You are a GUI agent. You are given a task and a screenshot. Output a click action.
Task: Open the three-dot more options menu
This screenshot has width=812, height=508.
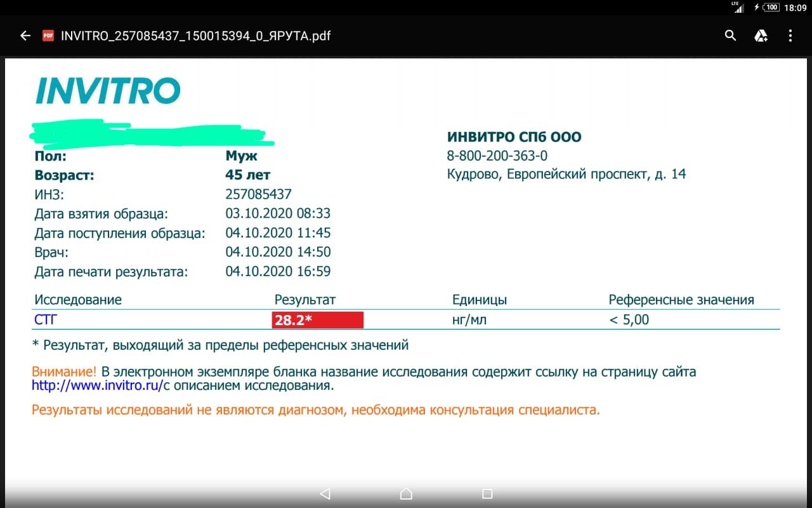pos(790,36)
